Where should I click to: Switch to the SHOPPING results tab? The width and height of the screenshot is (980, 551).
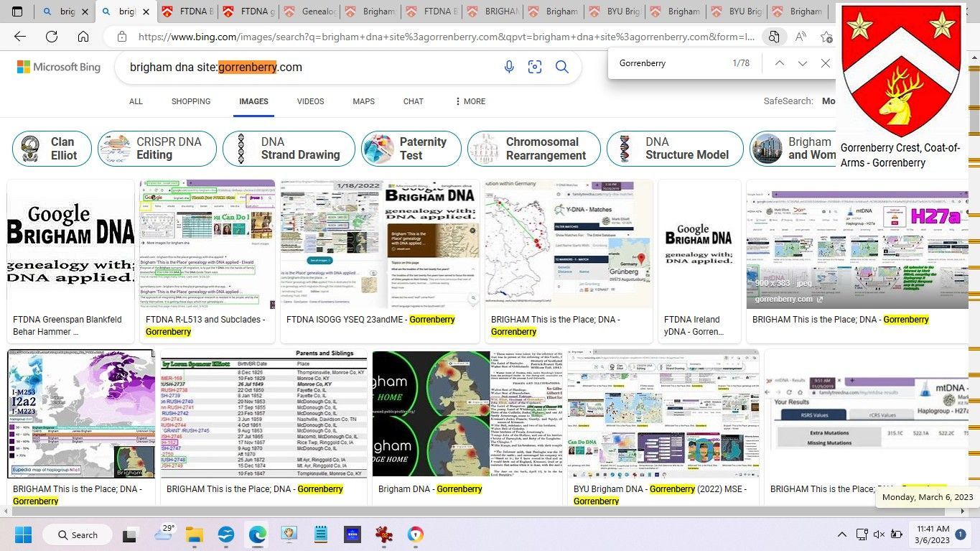191,101
